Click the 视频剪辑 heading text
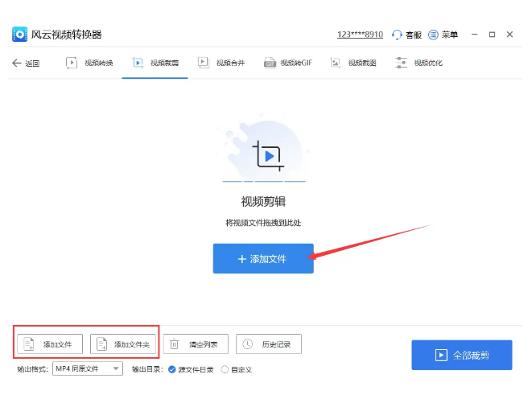The width and height of the screenshot is (532, 399). pyautogui.click(x=263, y=201)
